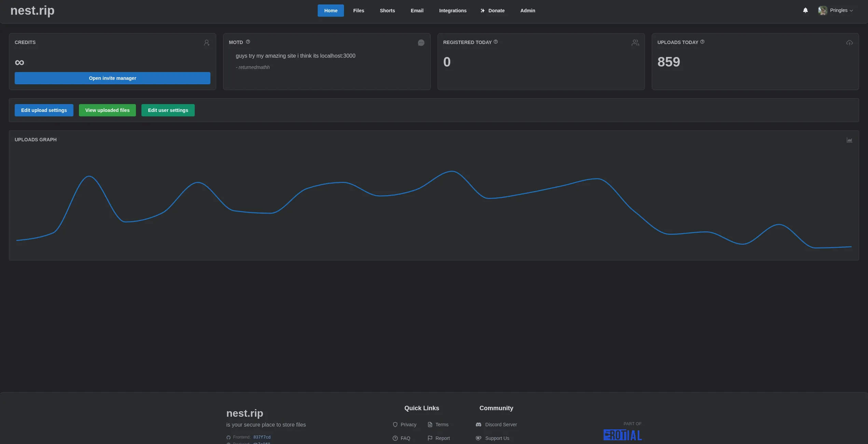The height and width of the screenshot is (444, 868).
Task: Click the speech bubble icon on MOTD card
Action: (421, 43)
